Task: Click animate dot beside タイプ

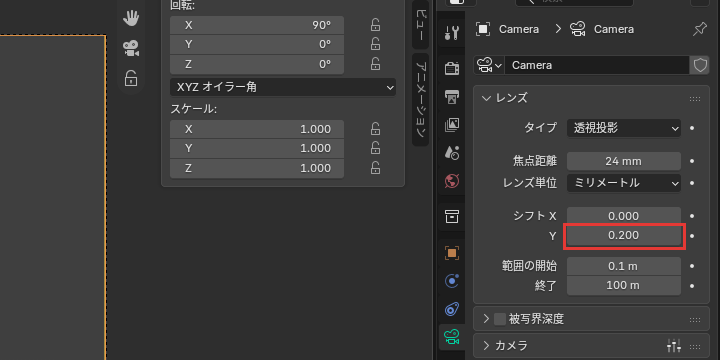Action: [692, 129]
